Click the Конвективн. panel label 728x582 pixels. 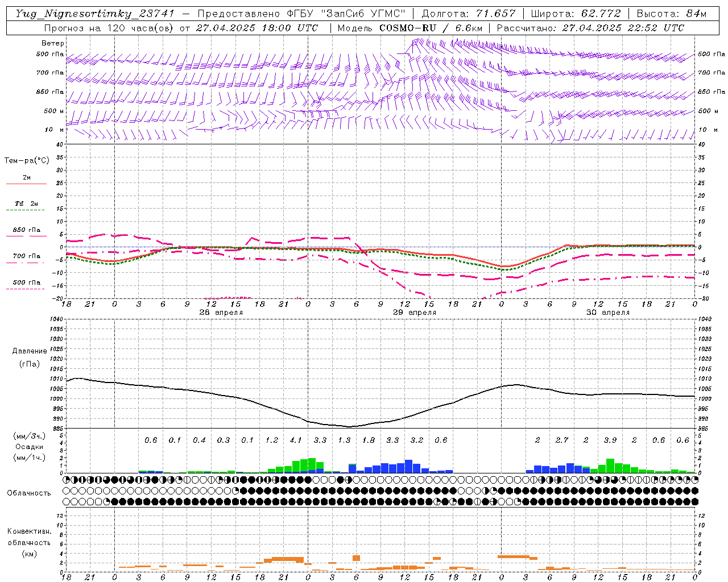click(29, 531)
